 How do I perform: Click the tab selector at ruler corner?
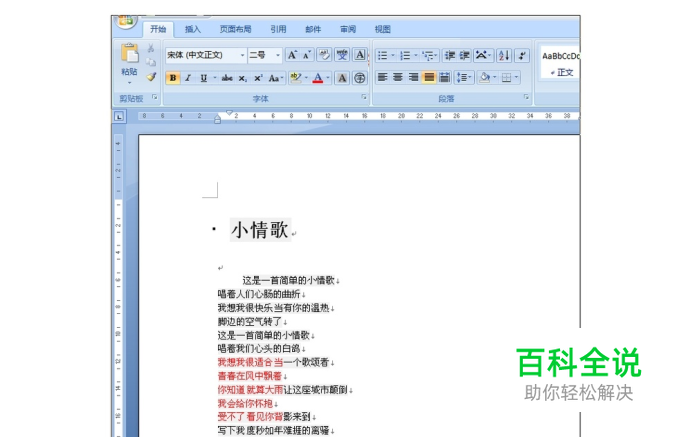[119, 117]
